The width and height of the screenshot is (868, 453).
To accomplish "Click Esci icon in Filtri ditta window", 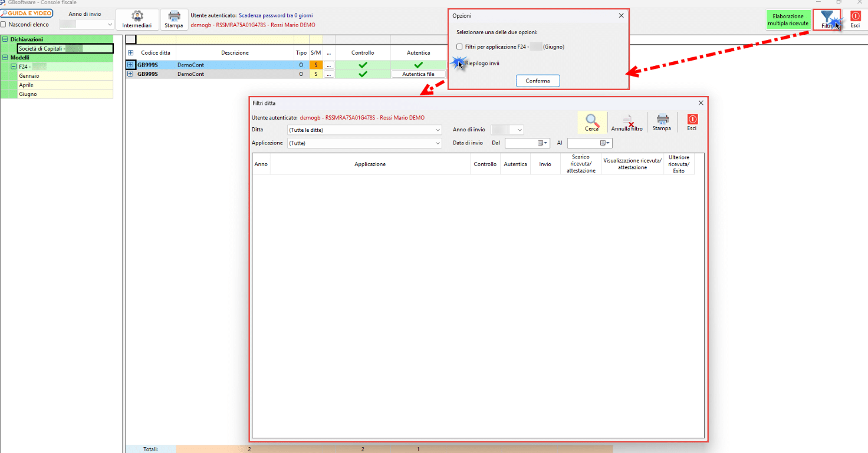I will pyautogui.click(x=692, y=123).
